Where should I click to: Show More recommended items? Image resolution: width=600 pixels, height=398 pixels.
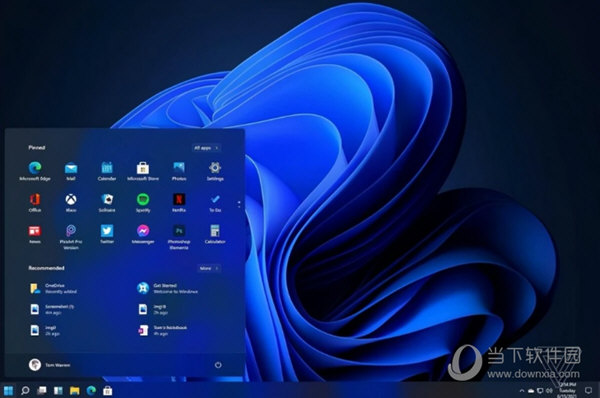(209, 268)
